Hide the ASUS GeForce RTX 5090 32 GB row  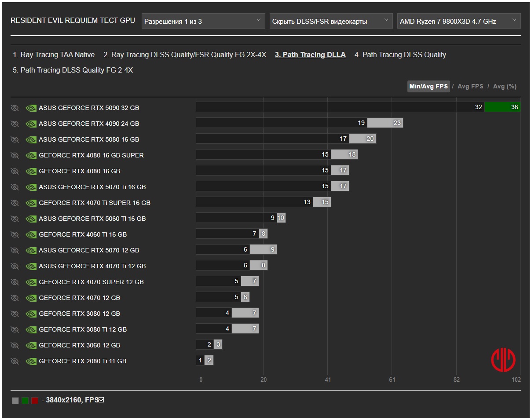tap(15, 108)
